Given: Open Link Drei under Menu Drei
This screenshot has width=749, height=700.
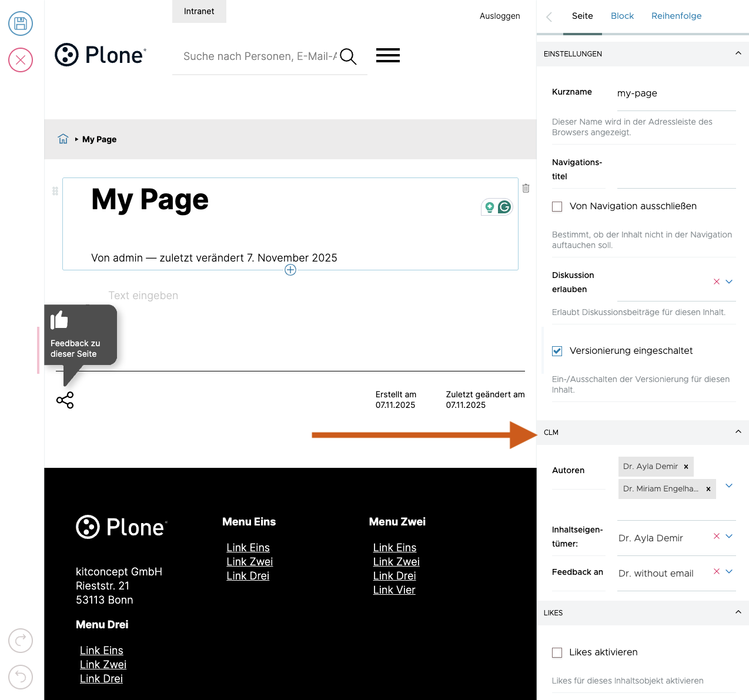Looking at the screenshot, I should point(101,679).
